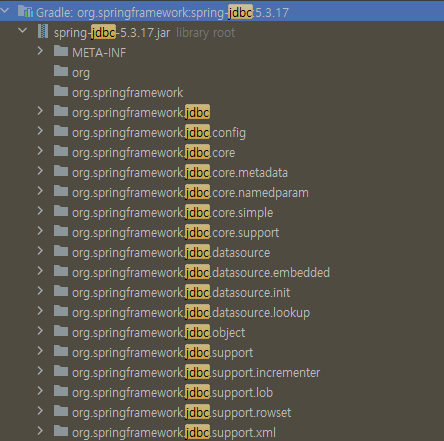Collapse the spring-jdbc-5.3.17.jar node
Image resolution: width=444 pixels, height=441 pixels.
pyautogui.click(x=23, y=30)
